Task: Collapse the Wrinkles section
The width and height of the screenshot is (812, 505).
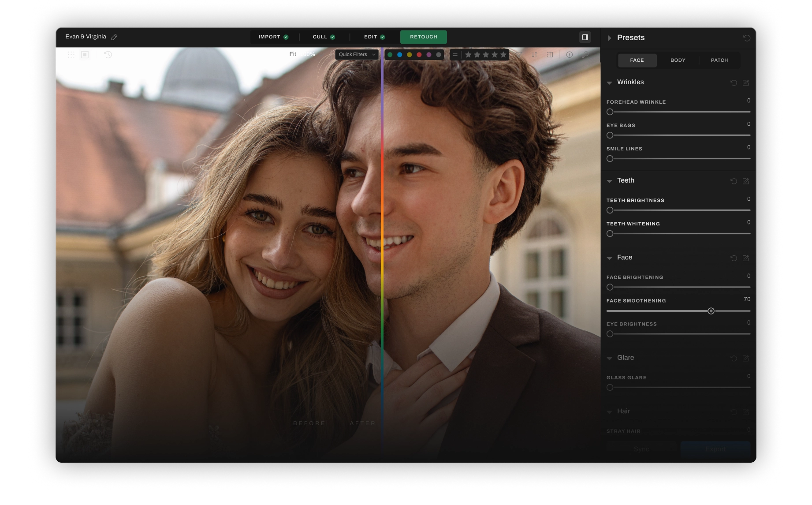Action: (x=610, y=82)
